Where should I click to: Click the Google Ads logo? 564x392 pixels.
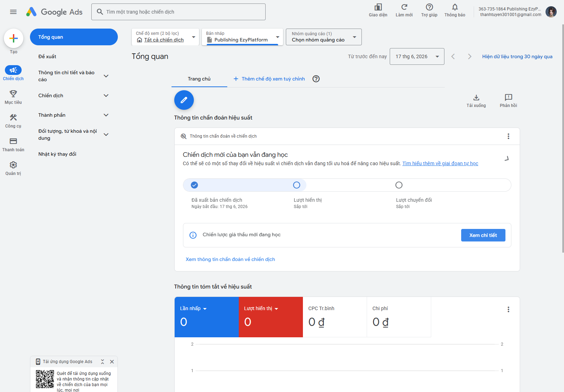point(54,12)
